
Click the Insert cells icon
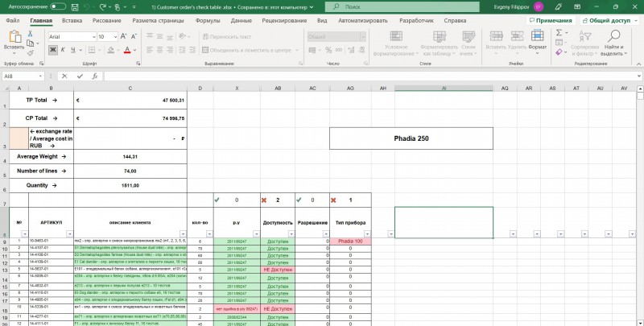tap(496, 36)
